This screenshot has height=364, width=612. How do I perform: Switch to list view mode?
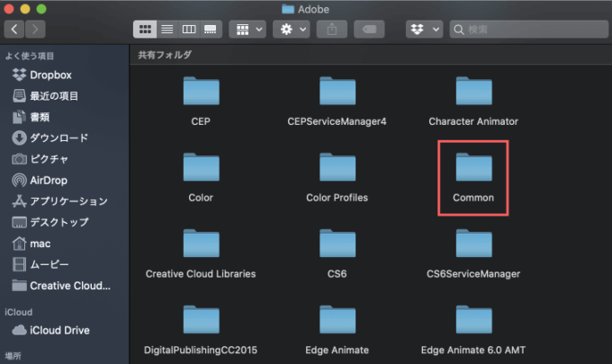[x=167, y=30]
